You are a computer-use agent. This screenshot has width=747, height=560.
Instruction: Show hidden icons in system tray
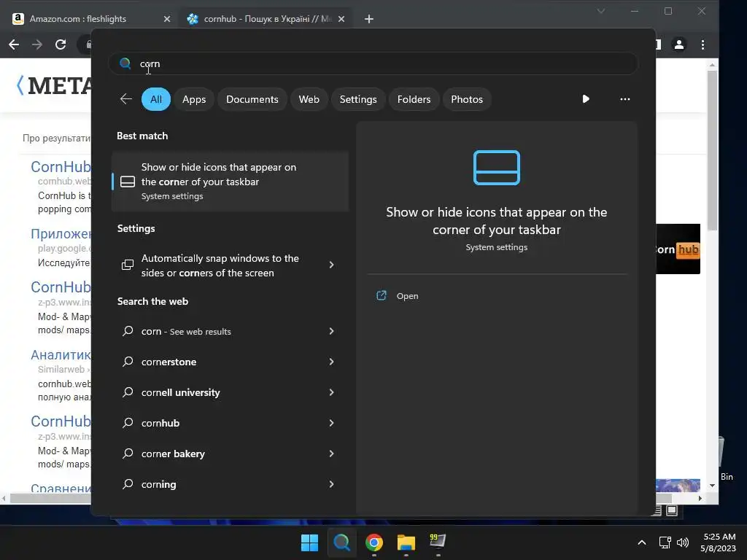tap(642, 542)
